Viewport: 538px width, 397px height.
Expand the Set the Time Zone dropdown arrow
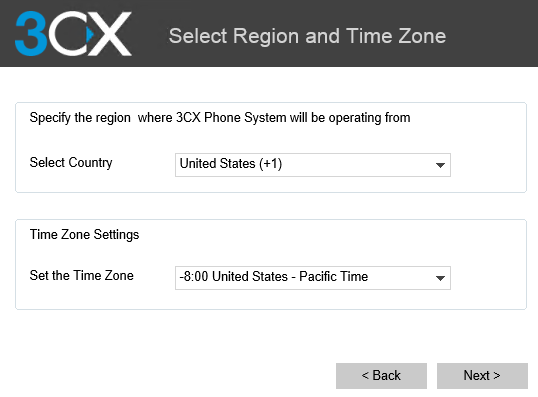point(440,278)
